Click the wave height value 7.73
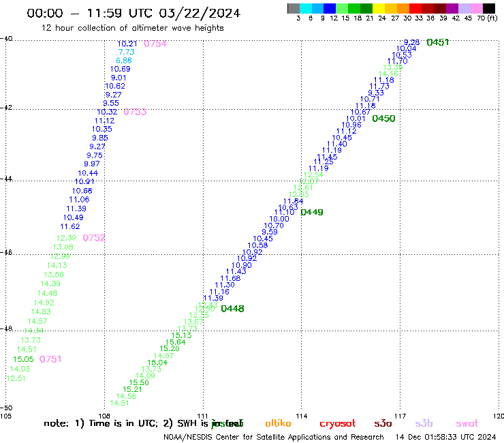This screenshot has height=443, width=504. [x=126, y=52]
